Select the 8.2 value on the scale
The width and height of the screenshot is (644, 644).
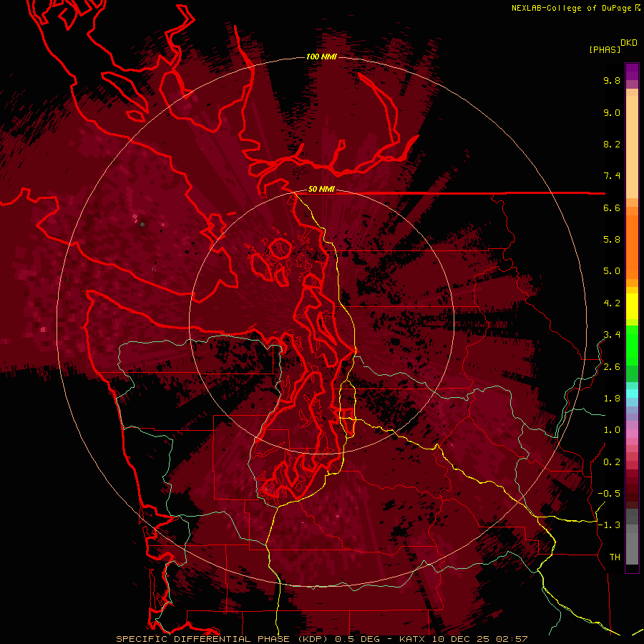point(612,144)
